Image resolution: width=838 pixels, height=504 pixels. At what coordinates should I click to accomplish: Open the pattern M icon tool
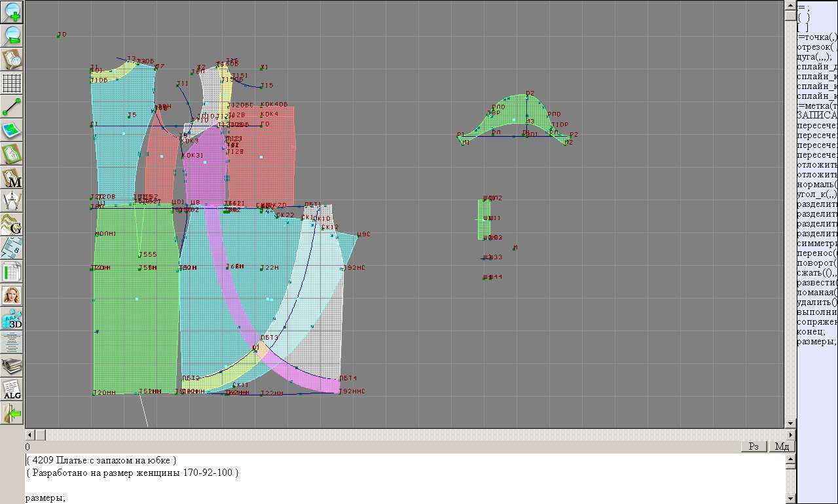(12, 177)
